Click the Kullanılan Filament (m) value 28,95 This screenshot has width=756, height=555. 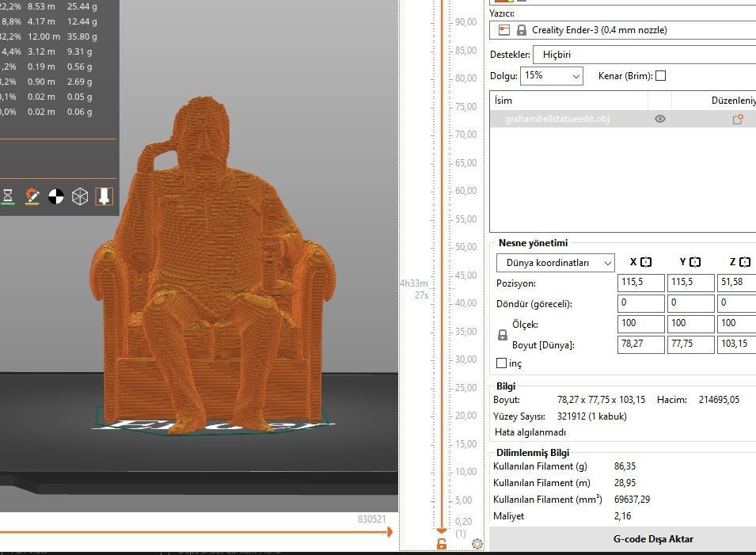625,483
